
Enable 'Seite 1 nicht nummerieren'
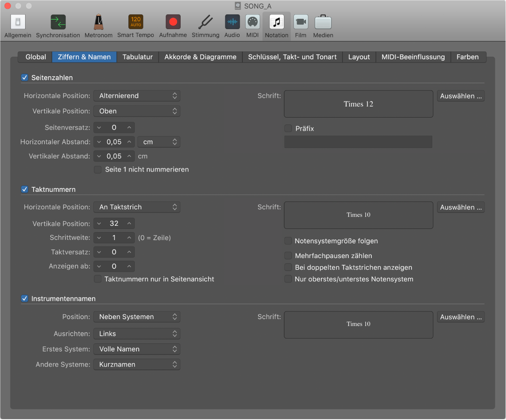98,170
